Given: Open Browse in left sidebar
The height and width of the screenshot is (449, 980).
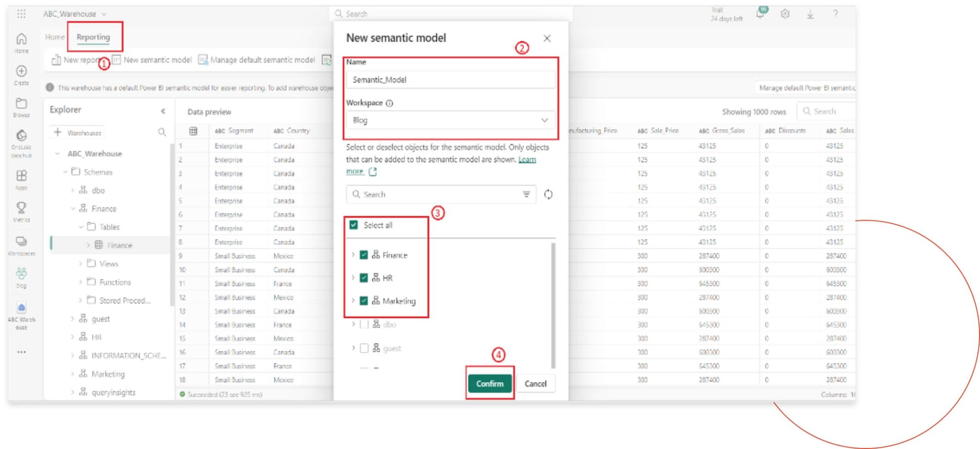Looking at the screenshot, I should [x=22, y=107].
